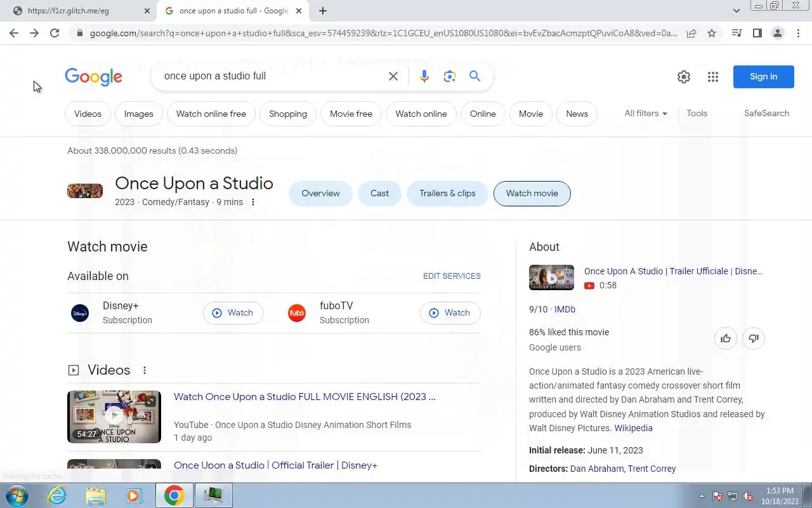The width and height of the screenshot is (812, 508).
Task: Open 'Official Trailer | Disney+' video link
Action: click(x=275, y=465)
